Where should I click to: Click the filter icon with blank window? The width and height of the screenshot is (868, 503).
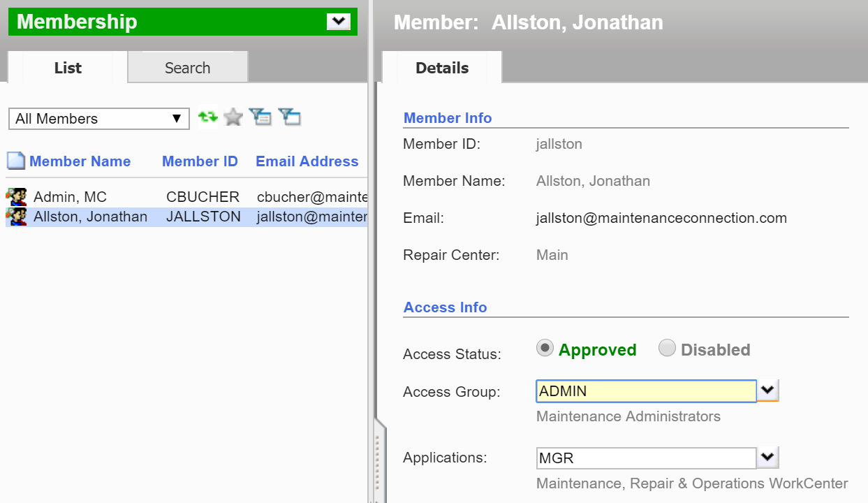click(289, 117)
